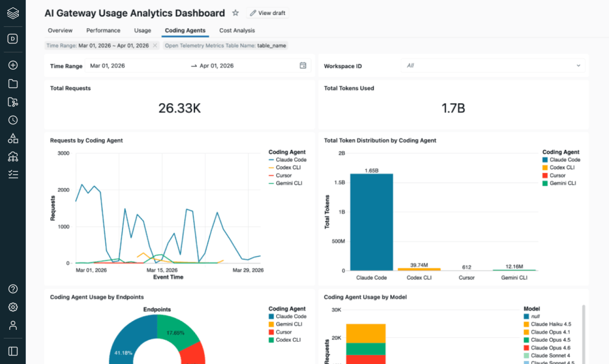Click the null entry in Model legend
This screenshot has width=609, height=364.
[x=532, y=317]
